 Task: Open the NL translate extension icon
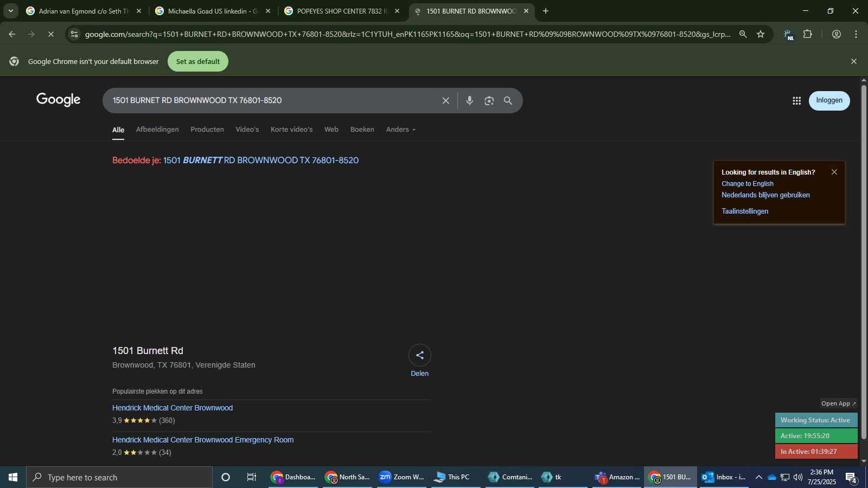(789, 35)
